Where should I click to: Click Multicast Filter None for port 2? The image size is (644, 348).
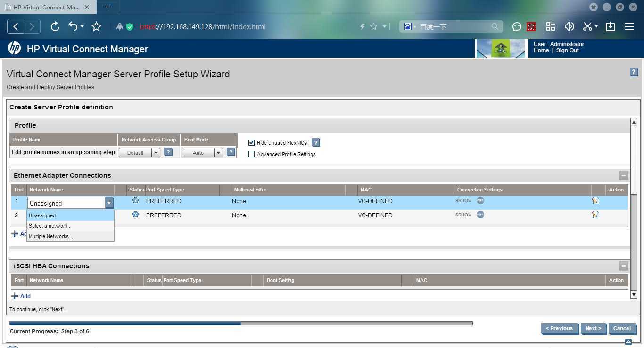pyautogui.click(x=239, y=215)
